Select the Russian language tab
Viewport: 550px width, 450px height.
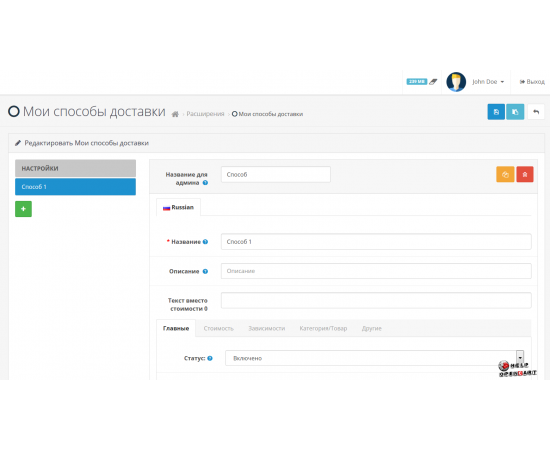178,207
